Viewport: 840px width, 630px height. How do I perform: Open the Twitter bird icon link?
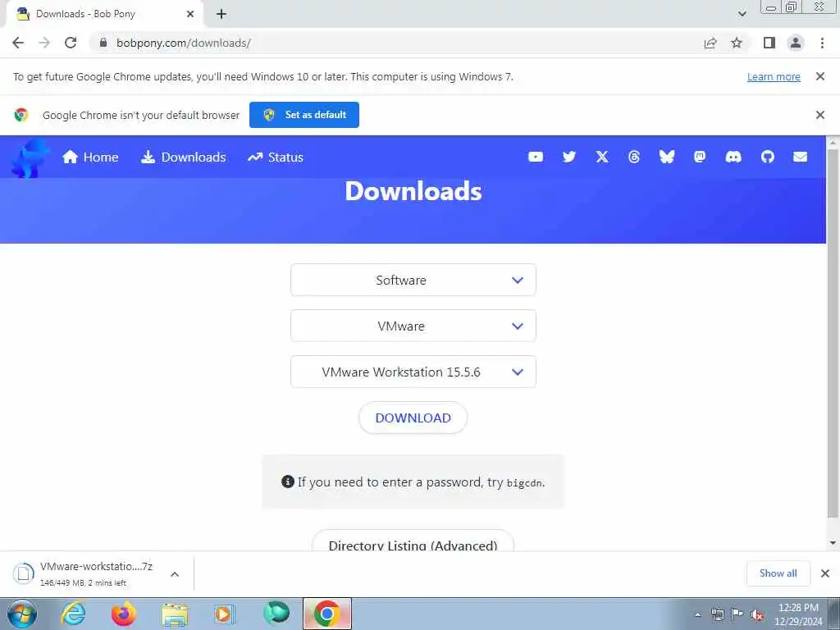click(x=569, y=157)
